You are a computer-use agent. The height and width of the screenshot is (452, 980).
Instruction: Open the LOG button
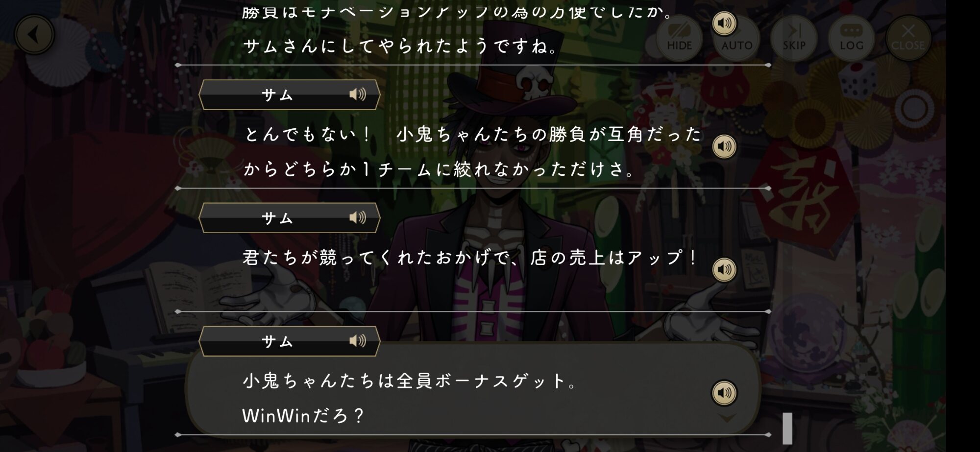[851, 38]
